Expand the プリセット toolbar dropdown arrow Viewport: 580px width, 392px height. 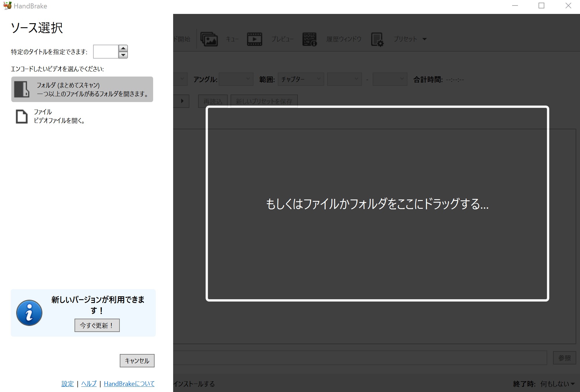pos(425,39)
